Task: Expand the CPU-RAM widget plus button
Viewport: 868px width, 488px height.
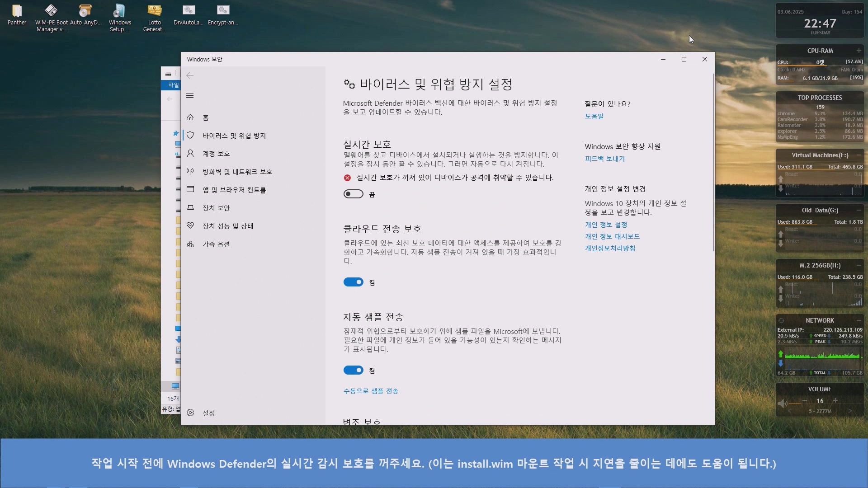Action: click(x=859, y=51)
